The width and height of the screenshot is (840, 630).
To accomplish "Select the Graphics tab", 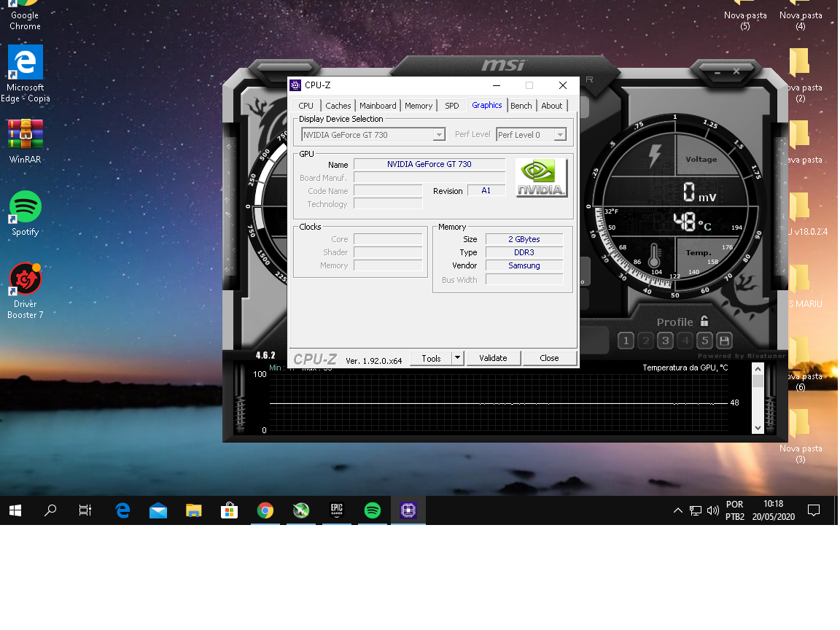I will (x=487, y=105).
